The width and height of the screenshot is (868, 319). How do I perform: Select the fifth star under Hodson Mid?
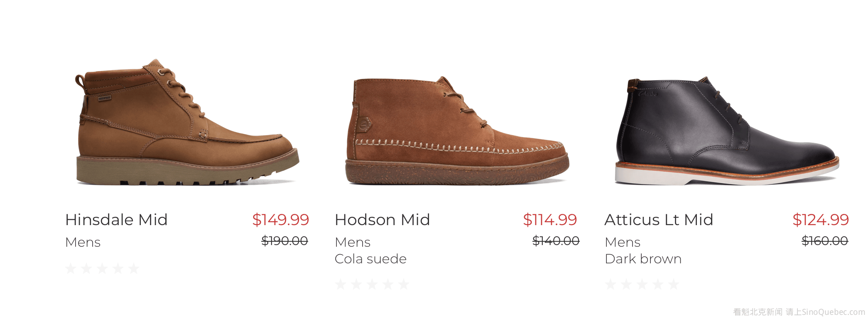[404, 285]
